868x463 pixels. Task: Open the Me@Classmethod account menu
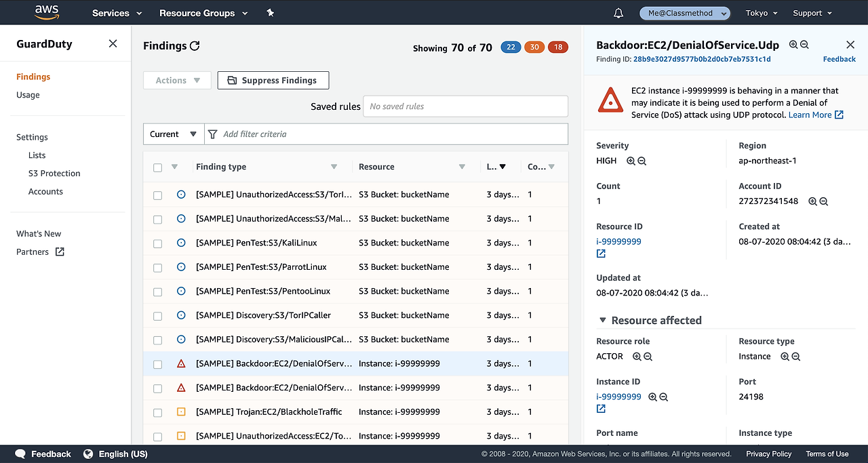point(685,13)
